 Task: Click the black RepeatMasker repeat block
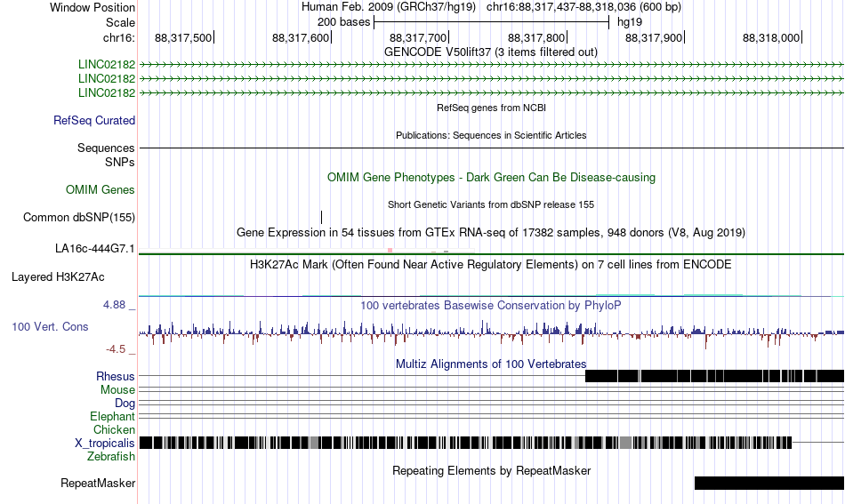click(x=769, y=483)
